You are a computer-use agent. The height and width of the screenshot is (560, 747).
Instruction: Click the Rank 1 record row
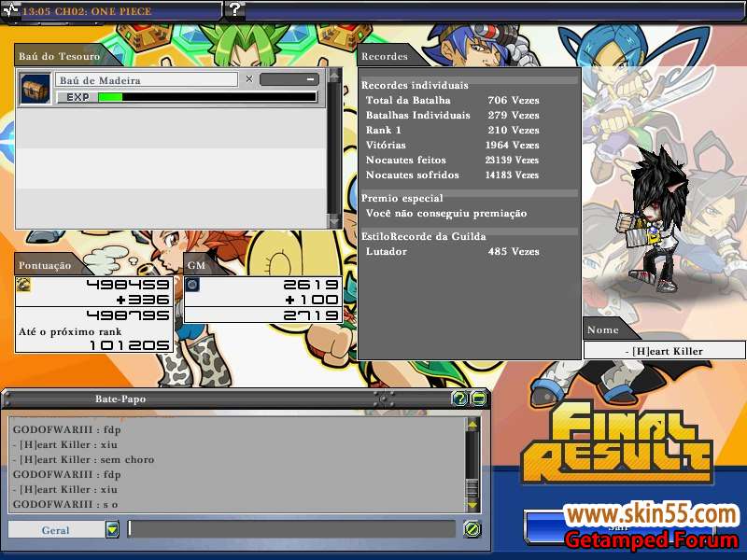point(453,130)
